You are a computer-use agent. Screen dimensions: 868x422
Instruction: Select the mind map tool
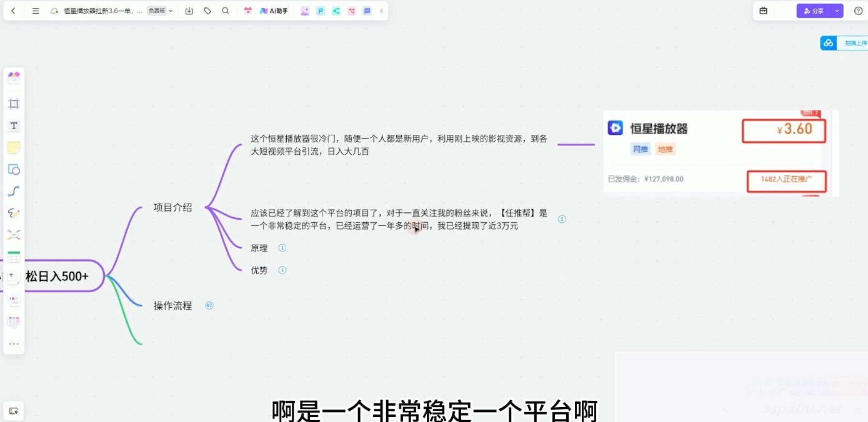click(x=14, y=235)
